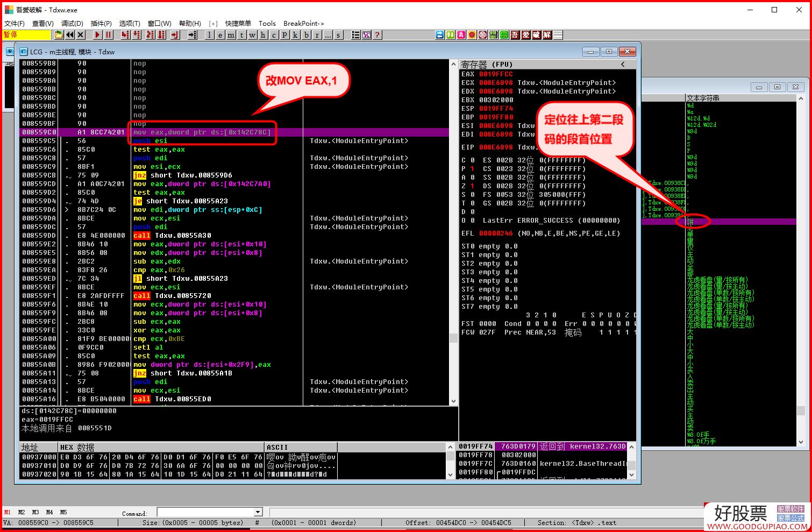Image resolution: width=812 pixels, height=532 pixels.
Task: Expand the Command box dropdown arrow
Action: point(258,512)
